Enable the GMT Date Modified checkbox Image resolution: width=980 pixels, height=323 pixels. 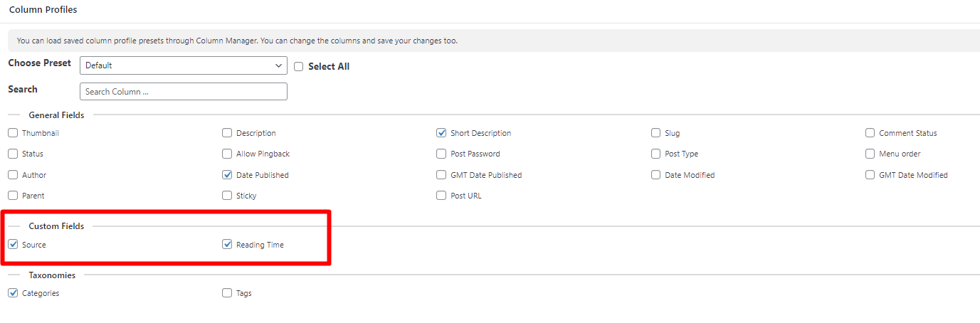870,175
